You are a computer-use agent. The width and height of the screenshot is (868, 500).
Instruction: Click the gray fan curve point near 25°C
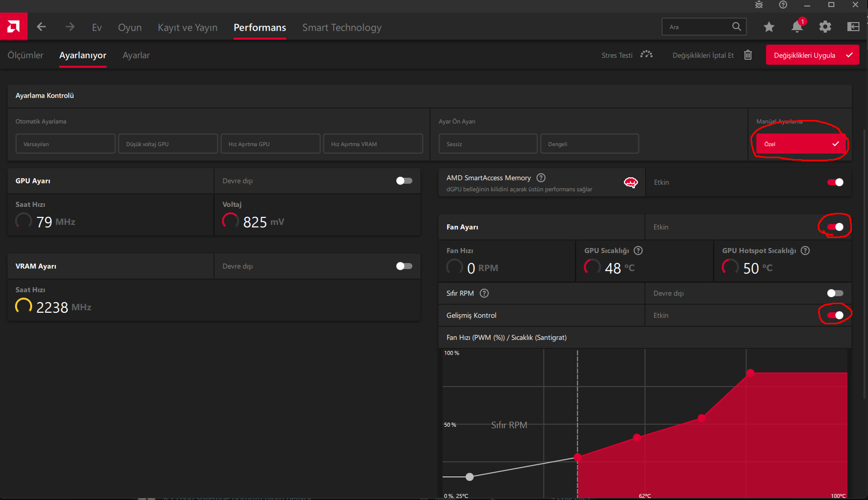(470, 476)
